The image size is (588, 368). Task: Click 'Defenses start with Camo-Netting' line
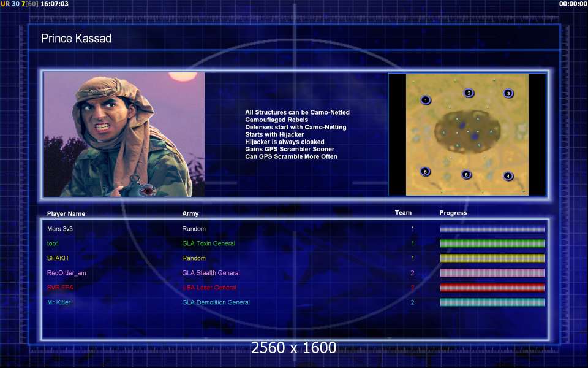click(296, 127)
